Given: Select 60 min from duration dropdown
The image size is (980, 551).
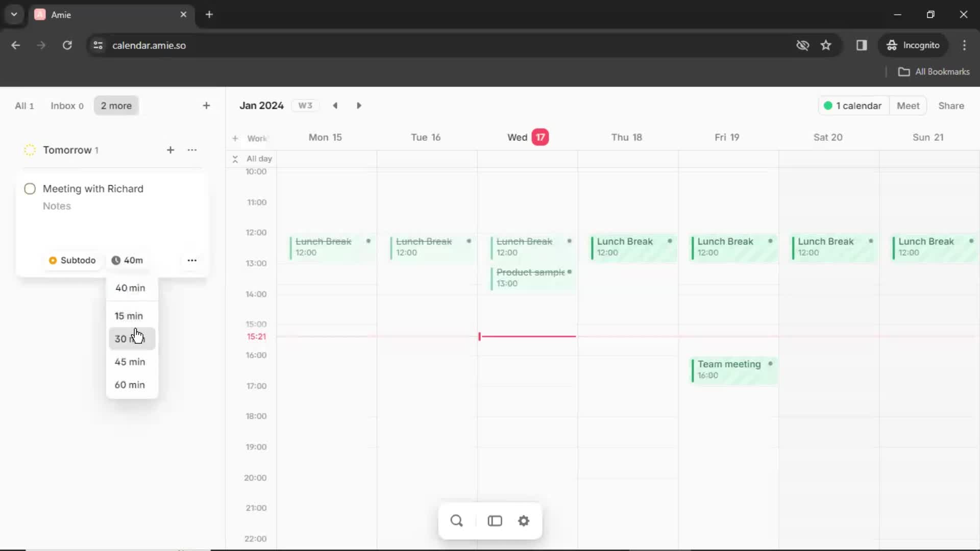Looking at the screenshot, I should point(130,384).
